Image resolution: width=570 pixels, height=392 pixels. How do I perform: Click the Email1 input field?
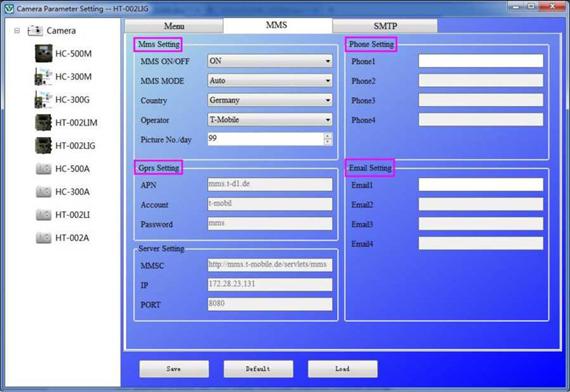point(481,184)
